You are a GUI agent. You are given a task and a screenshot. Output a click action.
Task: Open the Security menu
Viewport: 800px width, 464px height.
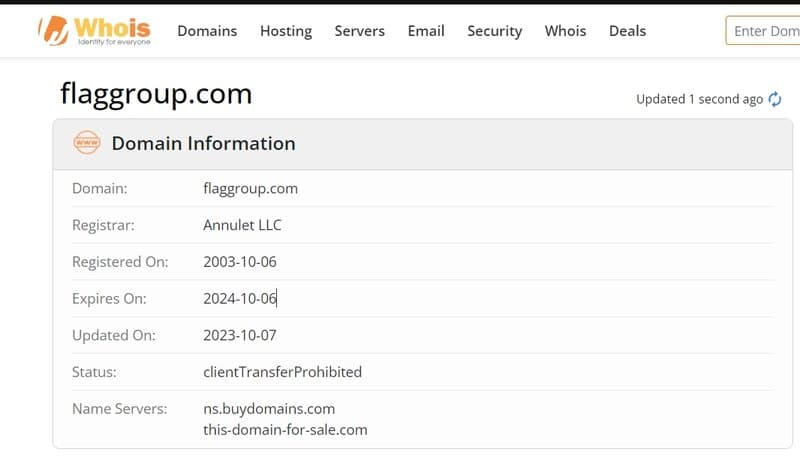coord(494,31)
